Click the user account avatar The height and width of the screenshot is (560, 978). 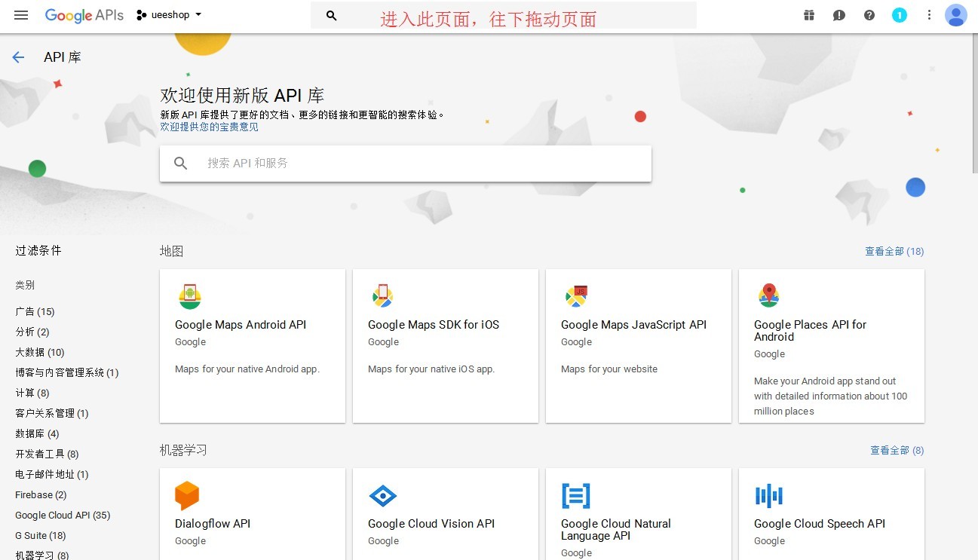pyautogui.click(x=956, y=15)
